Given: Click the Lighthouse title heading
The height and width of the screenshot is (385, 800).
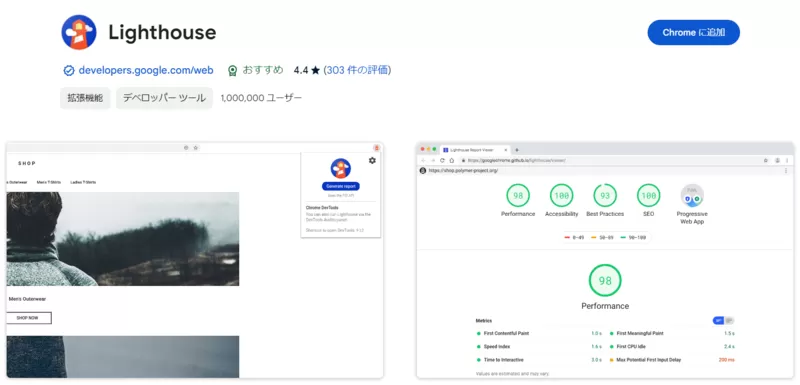Looking at the screenshot, I should pos(162,33).
